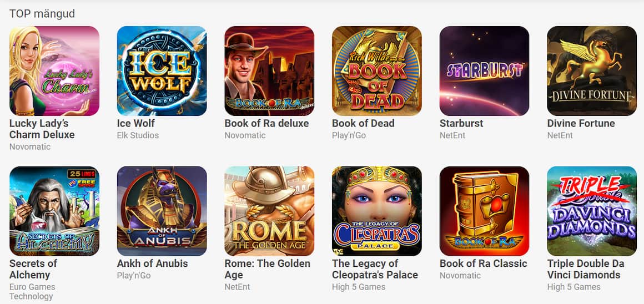644x304 pixels.
Task: Open Rome The Golden Age game tile
Action: [x=269, y=211]
